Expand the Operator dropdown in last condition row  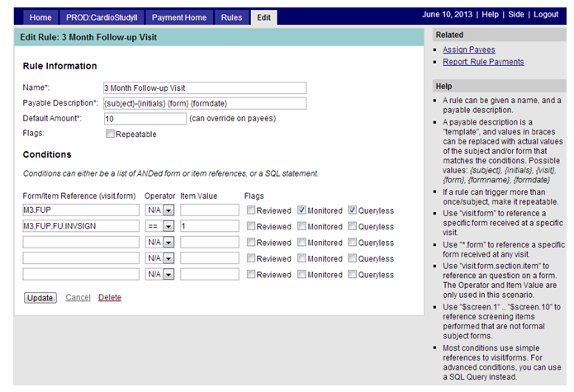tap(168, 274)
